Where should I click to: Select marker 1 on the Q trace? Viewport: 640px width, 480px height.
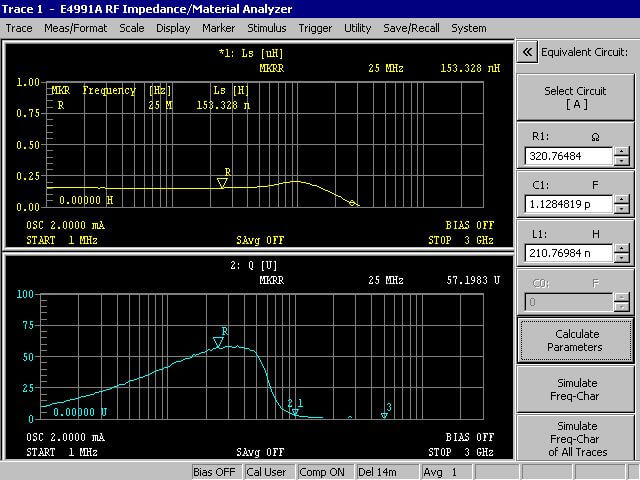[300, 403]
